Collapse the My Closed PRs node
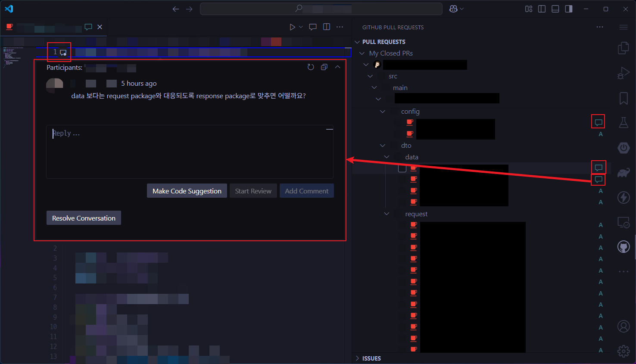 click(362, 53)
